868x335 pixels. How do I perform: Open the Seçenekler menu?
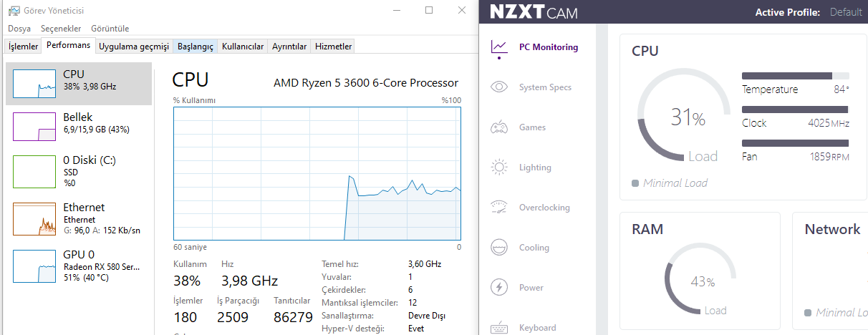click(61, 29)
